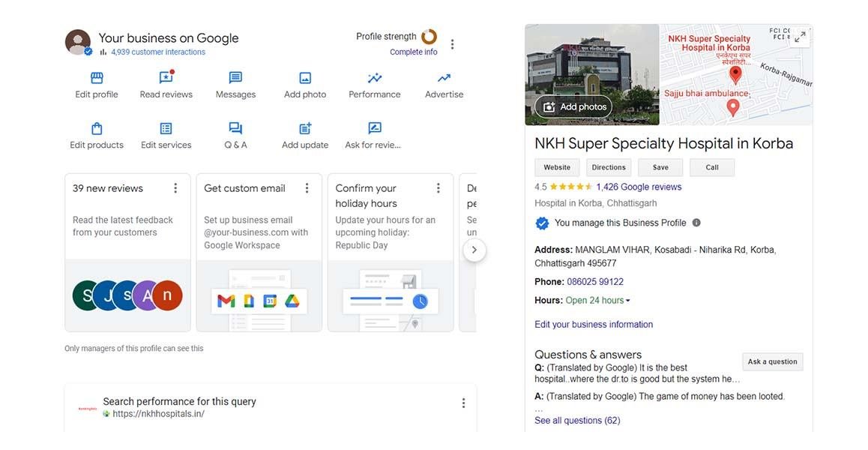Image resolution: width=868 pixels, height=450 pixels.
Task: Click the verified badge next to You manage this Business Profile
Action: 542,223
